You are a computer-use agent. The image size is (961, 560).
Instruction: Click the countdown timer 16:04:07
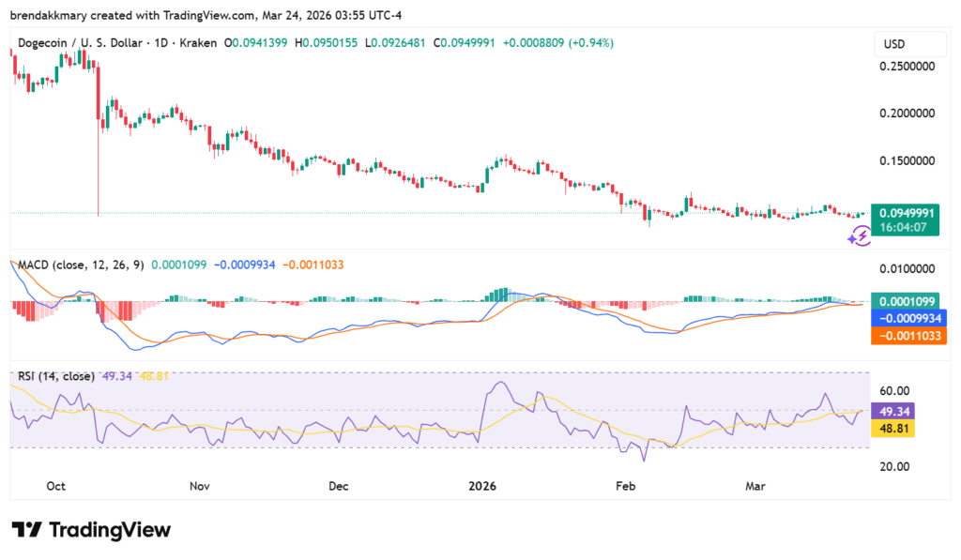[x=905, y=228]
